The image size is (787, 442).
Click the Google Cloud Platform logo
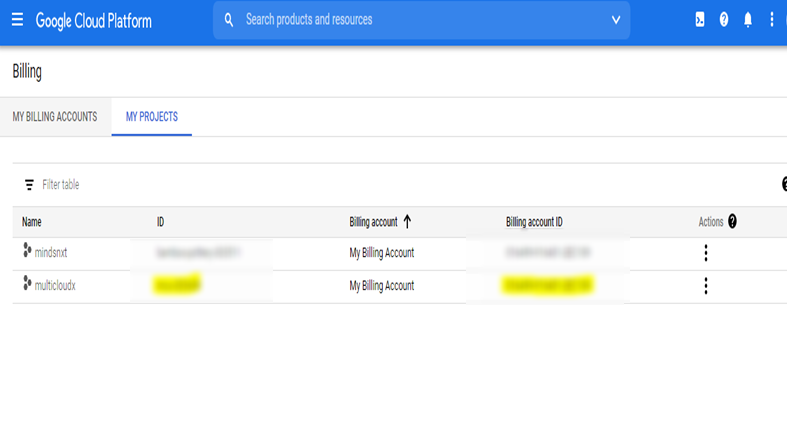[x=94, y=20]
